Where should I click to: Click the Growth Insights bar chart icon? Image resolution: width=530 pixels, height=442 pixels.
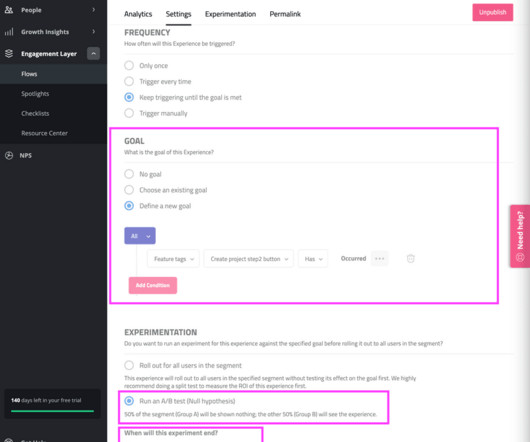click(9, 32)
